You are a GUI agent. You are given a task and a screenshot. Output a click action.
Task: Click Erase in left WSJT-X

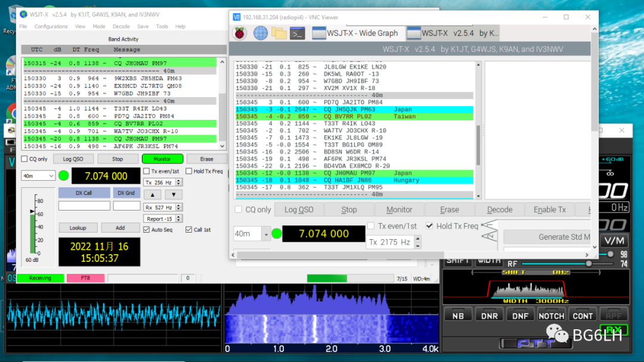pyautogui.click(x=206, y=159)
